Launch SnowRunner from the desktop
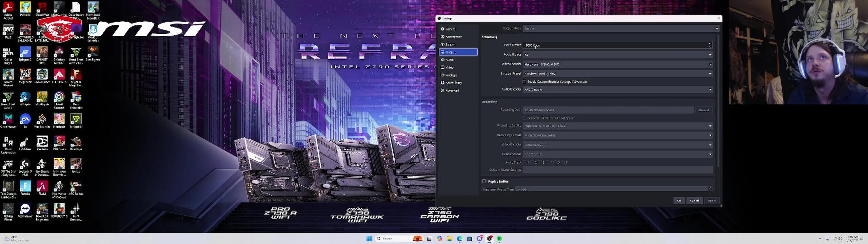Image resolution: width=868 pixels, height=244 pixels. [42, 76]
